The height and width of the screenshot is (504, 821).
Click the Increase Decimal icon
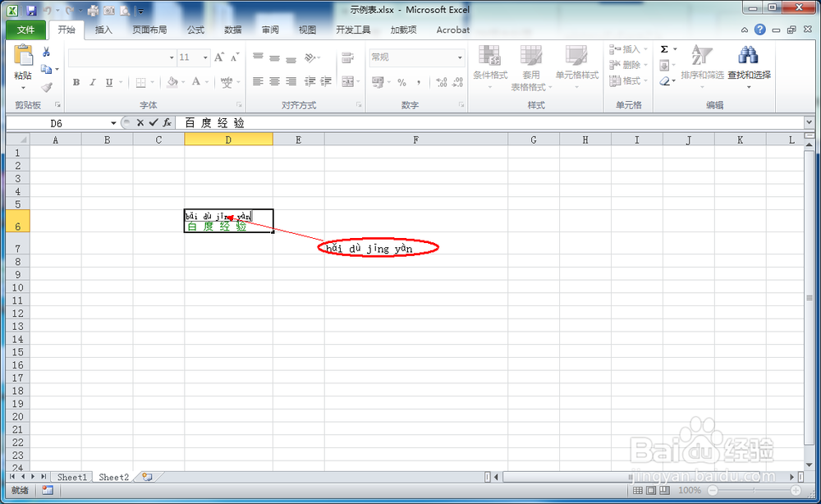(x=442, y=82)
